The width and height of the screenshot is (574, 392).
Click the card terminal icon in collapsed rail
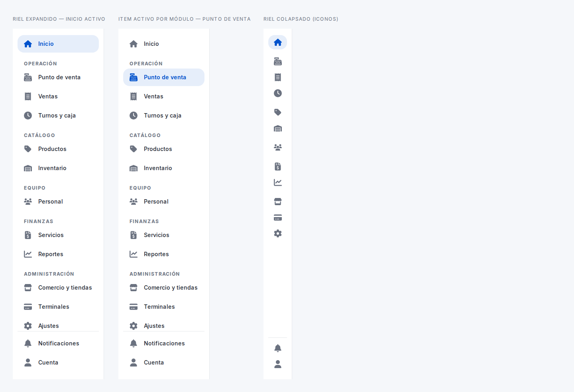(278, 218)
